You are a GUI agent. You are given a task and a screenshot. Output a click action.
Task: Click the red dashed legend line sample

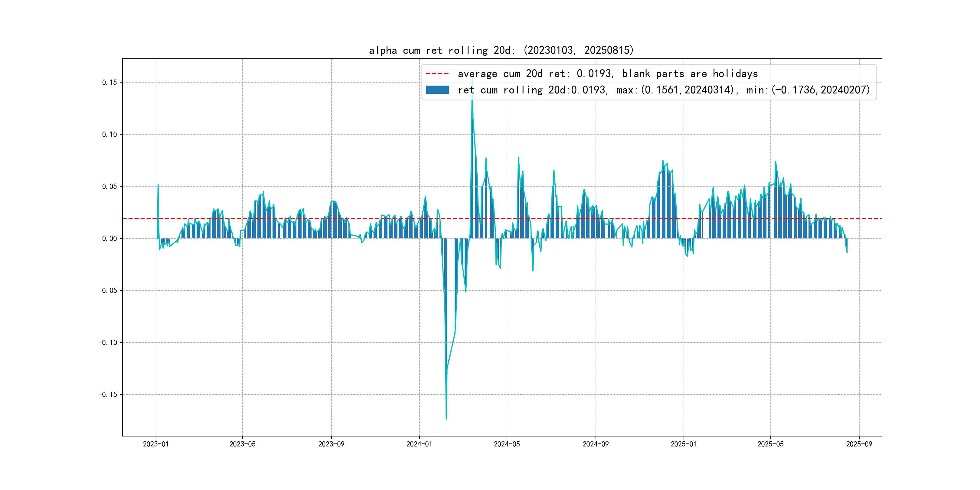click(x=437, y=73)
